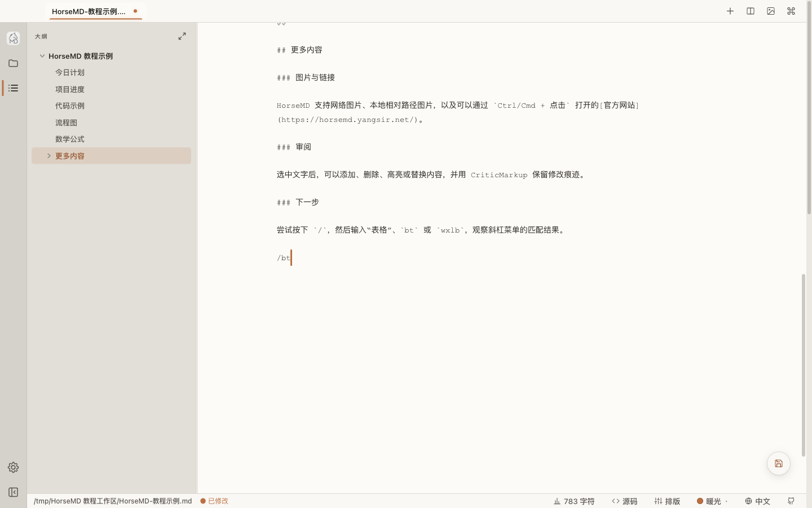Click the 尝试按下 instruction paragraph
The image size is (812, 508).
coord(422,230)
